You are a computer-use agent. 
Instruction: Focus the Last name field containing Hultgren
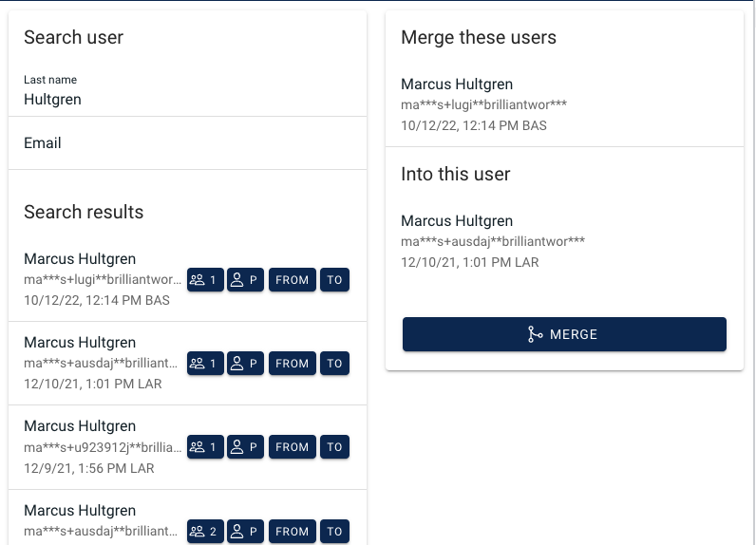pyautogui.click(x=187, y=100)
